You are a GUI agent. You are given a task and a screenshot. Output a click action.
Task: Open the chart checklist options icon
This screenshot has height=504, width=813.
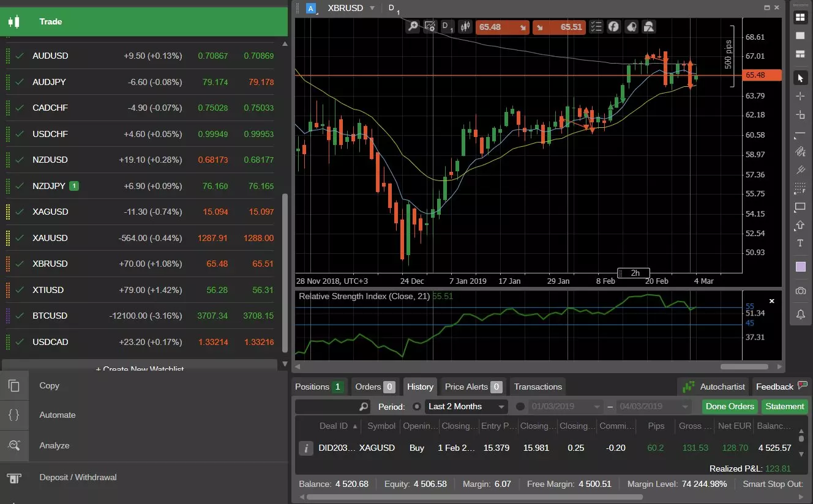[x=596, y=26]
